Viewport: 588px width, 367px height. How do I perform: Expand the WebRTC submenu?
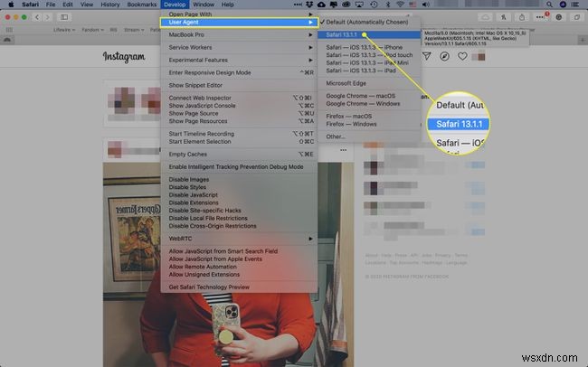point(239,239)
